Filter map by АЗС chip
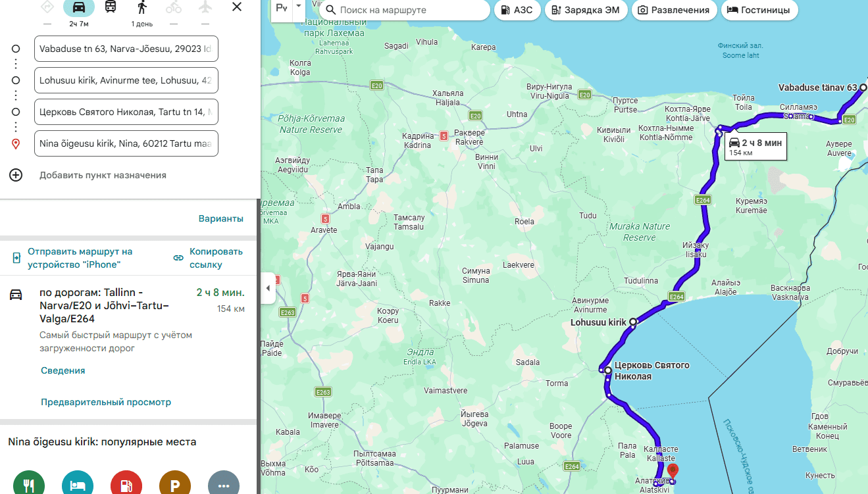 point(517,10)
